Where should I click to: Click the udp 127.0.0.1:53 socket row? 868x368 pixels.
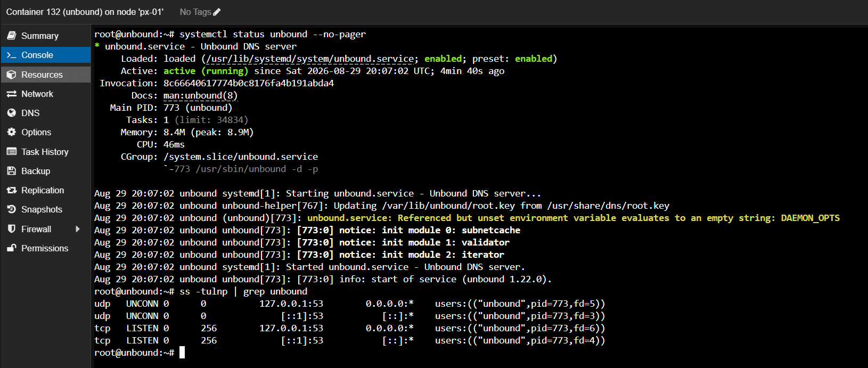350,304
